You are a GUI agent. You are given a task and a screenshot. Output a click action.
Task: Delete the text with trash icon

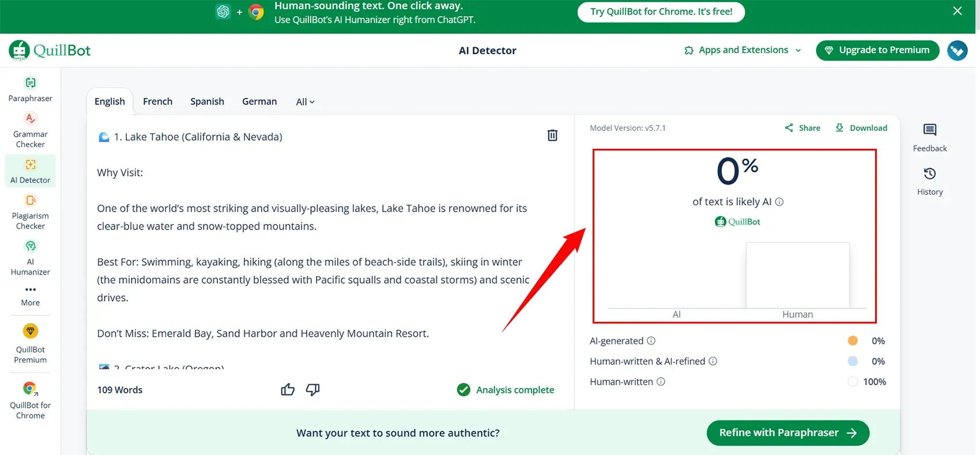coord(552,135)
